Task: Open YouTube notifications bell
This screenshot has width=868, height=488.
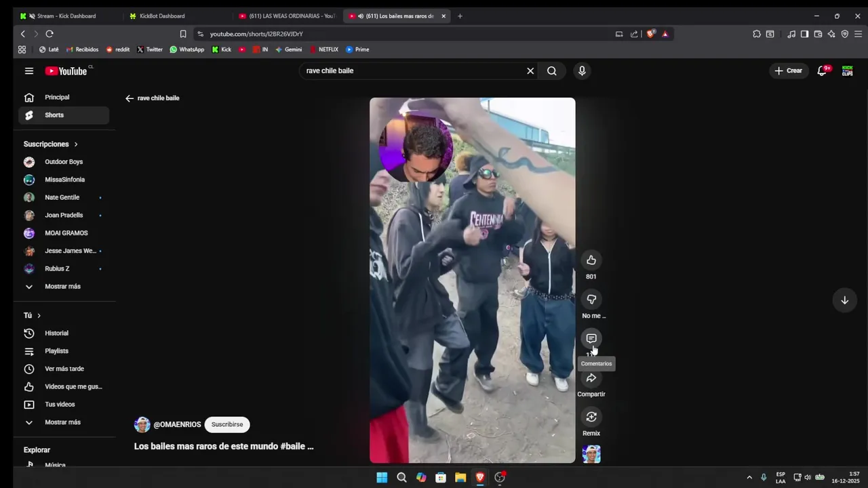Action: 822,70
